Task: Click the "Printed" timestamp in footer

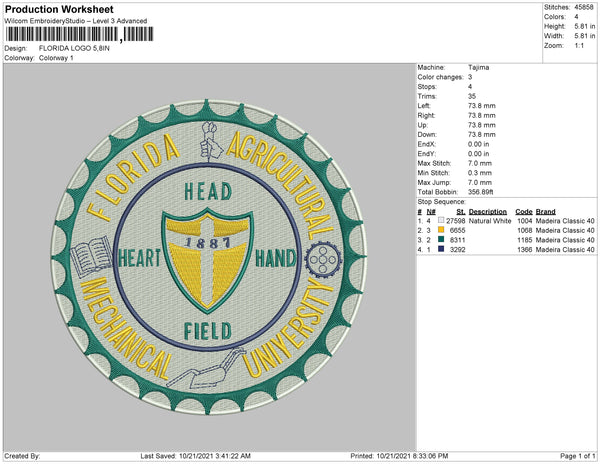Action: click(x=399, y=456)
